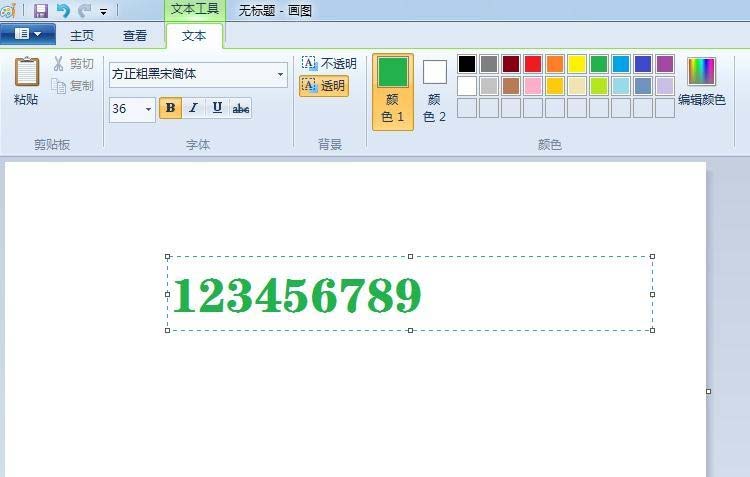Toggle Strikethrough abc formatting

[240, 108]
